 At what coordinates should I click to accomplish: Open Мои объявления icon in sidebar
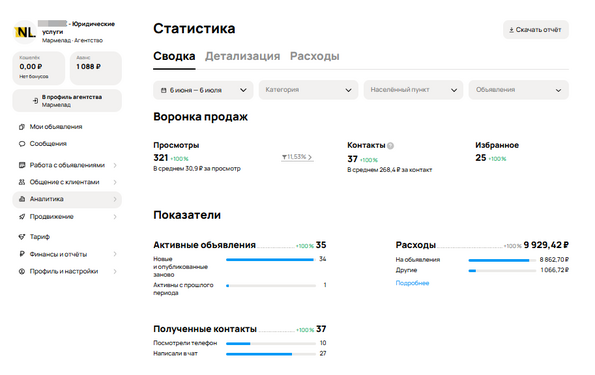[22, 127]
